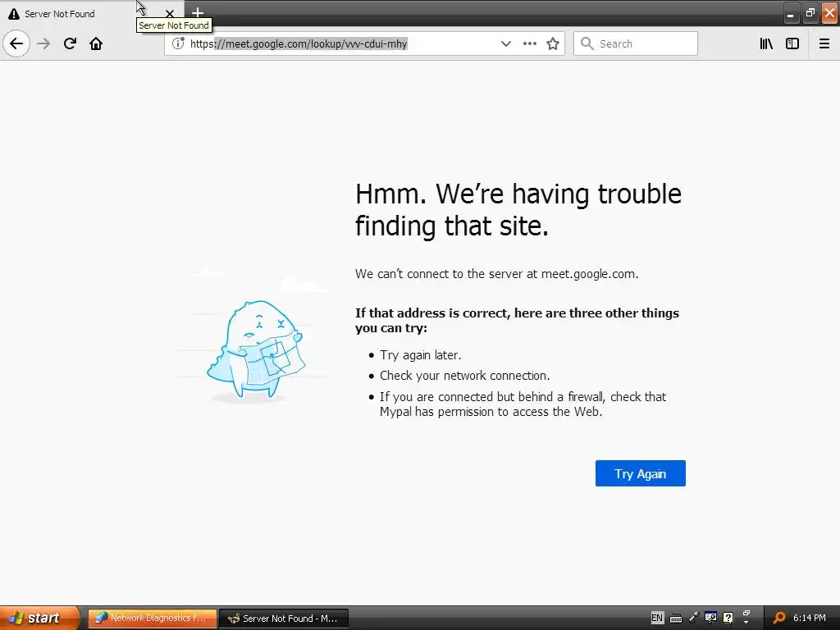Open language bar options arrow

746,623
